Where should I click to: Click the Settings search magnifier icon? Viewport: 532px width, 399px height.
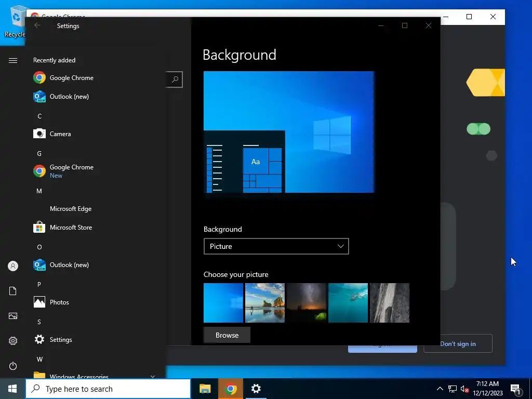[x=175, y=79]
